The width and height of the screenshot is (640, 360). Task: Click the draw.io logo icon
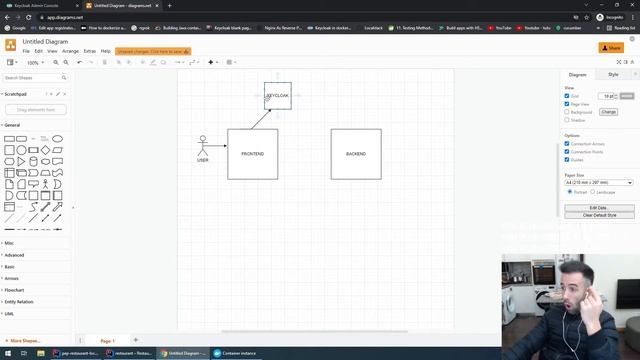pyautogui.click(x=11, y=45)
